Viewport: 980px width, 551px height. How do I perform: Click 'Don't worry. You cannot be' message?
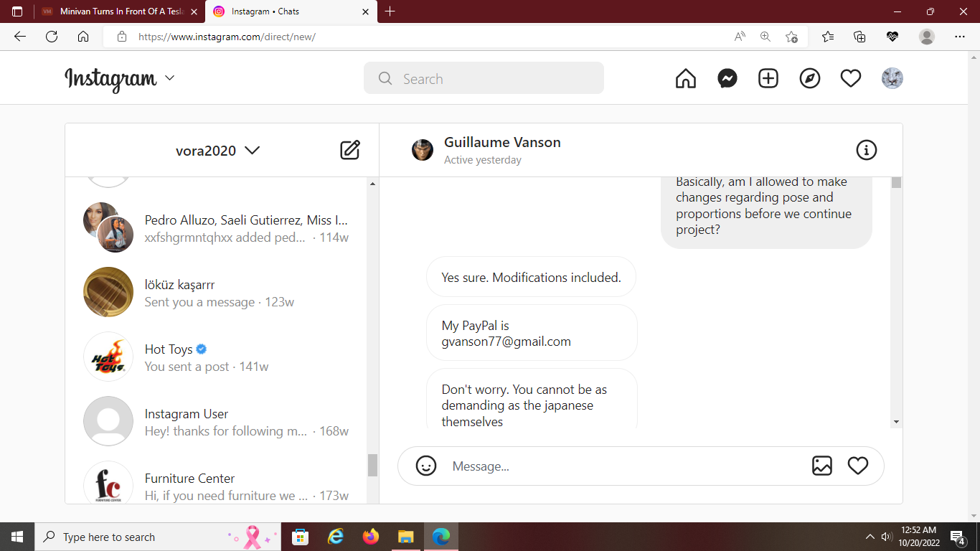(x=532, y=400)
